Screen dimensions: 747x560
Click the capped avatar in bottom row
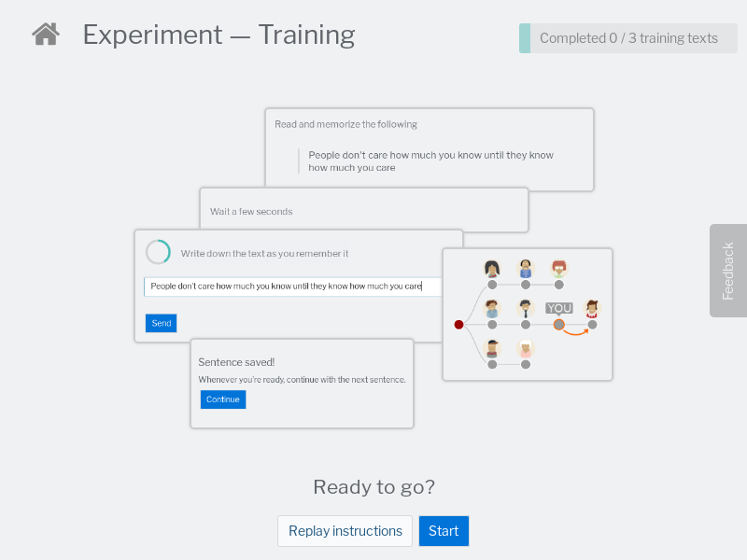(x=492, y=348)
